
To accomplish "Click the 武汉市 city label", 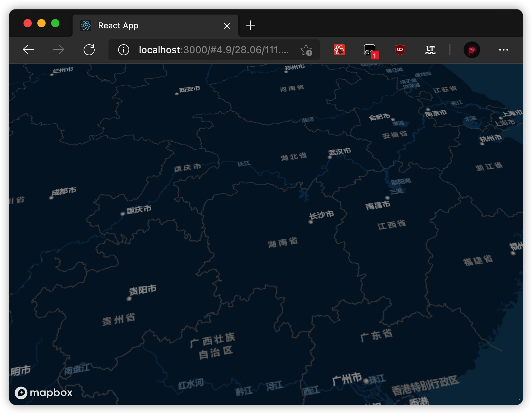I will [339, 152].
